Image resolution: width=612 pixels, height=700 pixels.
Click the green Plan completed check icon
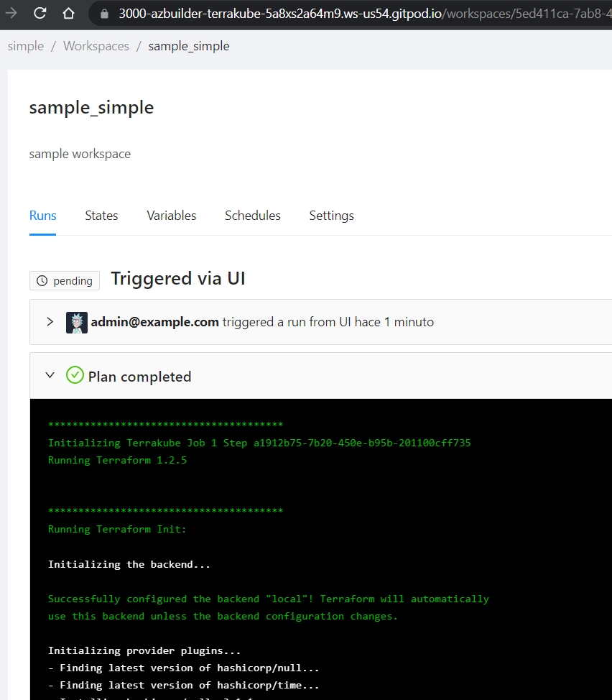click(x=75, y=375)
